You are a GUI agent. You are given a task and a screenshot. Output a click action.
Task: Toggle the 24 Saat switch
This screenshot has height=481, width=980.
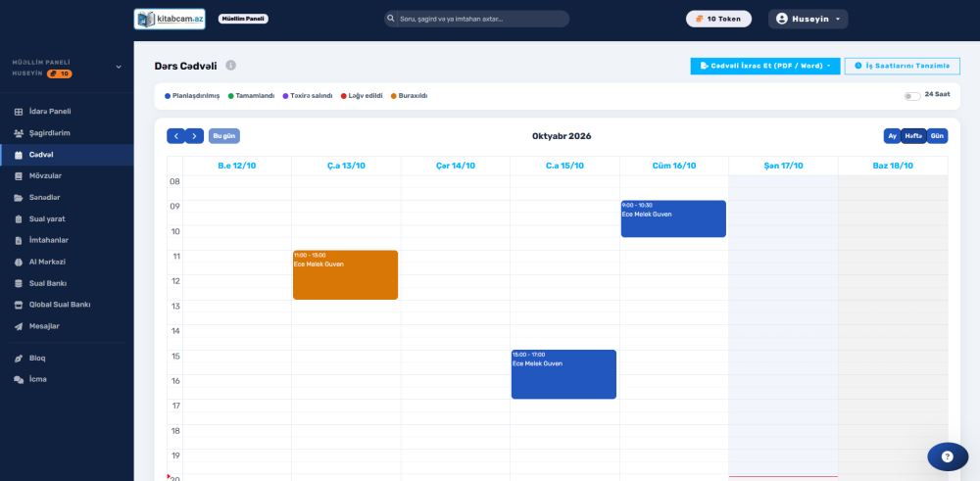click(911, 96)
